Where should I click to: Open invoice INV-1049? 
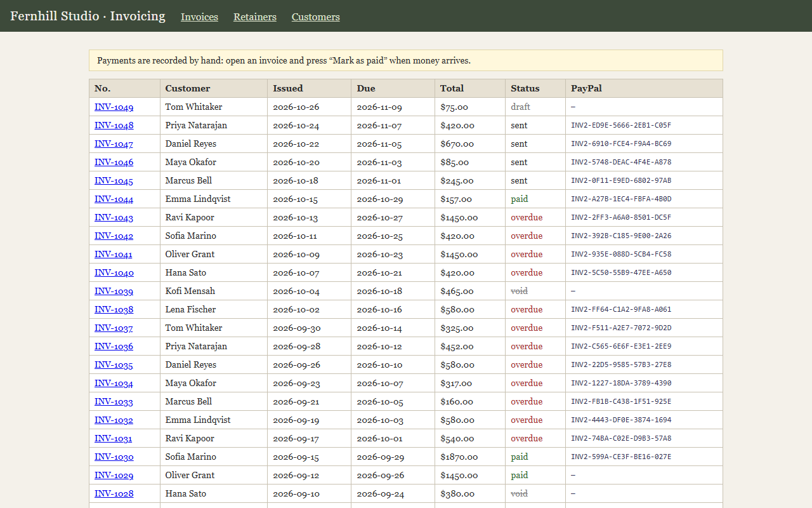[114, 107]
